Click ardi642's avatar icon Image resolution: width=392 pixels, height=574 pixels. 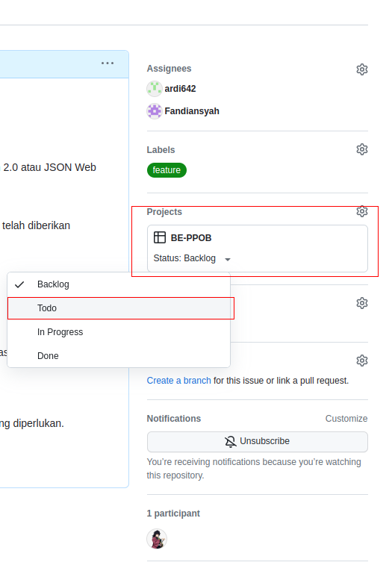(155, 89)
